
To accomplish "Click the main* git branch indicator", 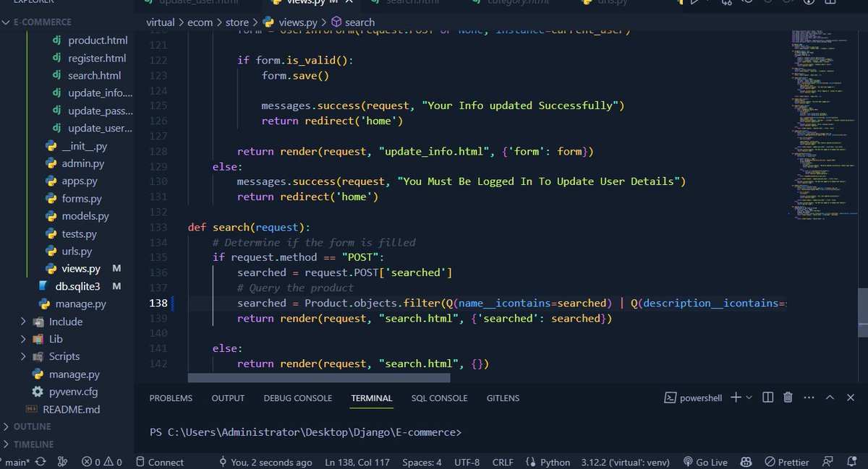I will click(16, 462).
